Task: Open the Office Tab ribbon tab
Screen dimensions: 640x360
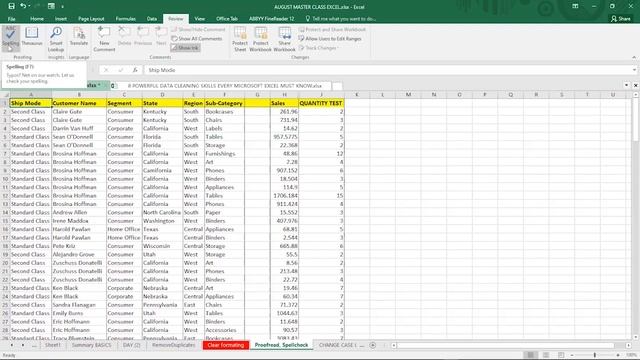Action: click(227, 19)
